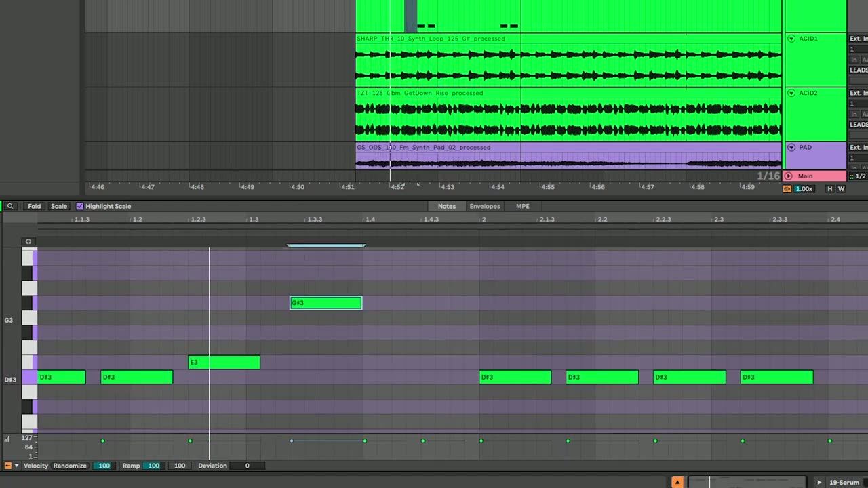Click the Main track play icon
868x488 pixels.
(788, 176)
